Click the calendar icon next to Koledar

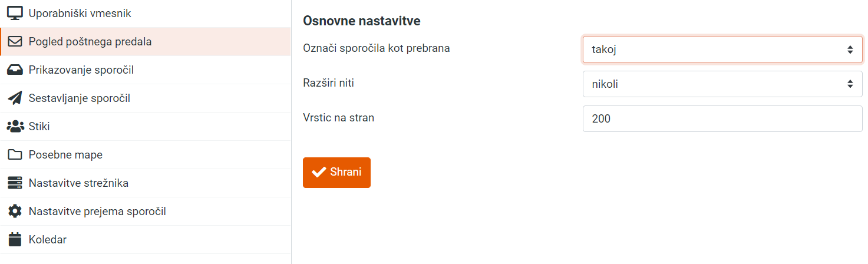point(15,240)
